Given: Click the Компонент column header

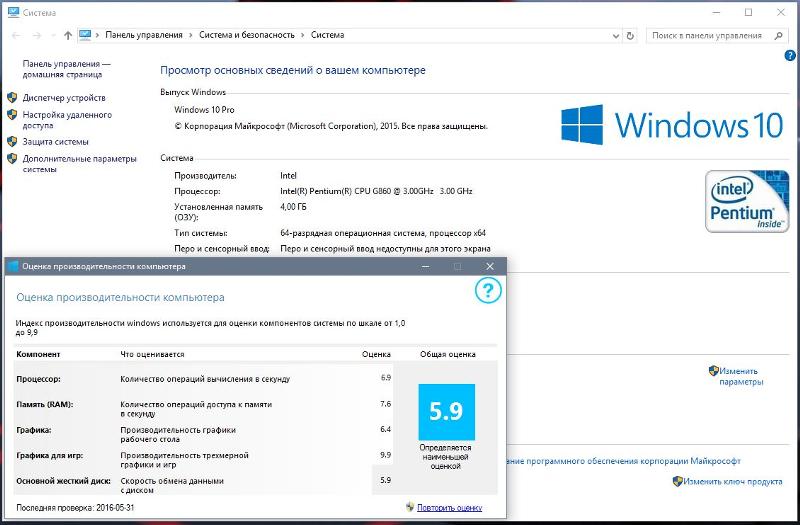Looking at the screenshot, I should pyautogui.click(x=38, y=354).
